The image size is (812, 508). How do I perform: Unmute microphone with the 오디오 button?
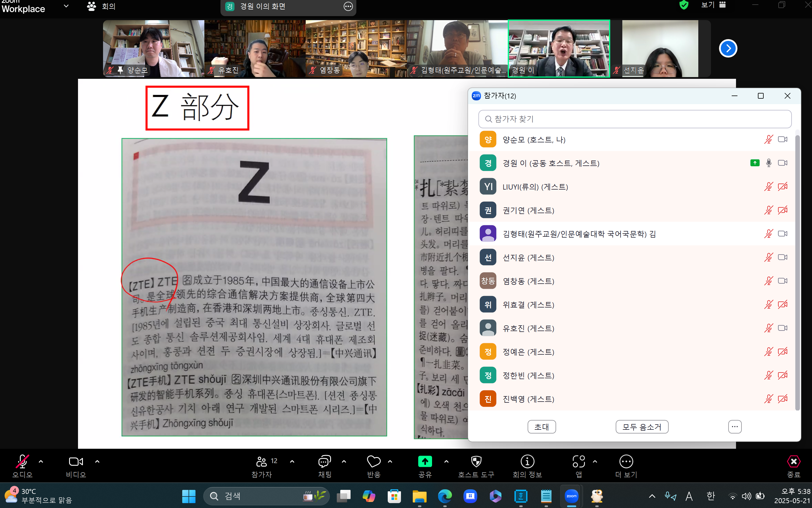click(22, 466)
